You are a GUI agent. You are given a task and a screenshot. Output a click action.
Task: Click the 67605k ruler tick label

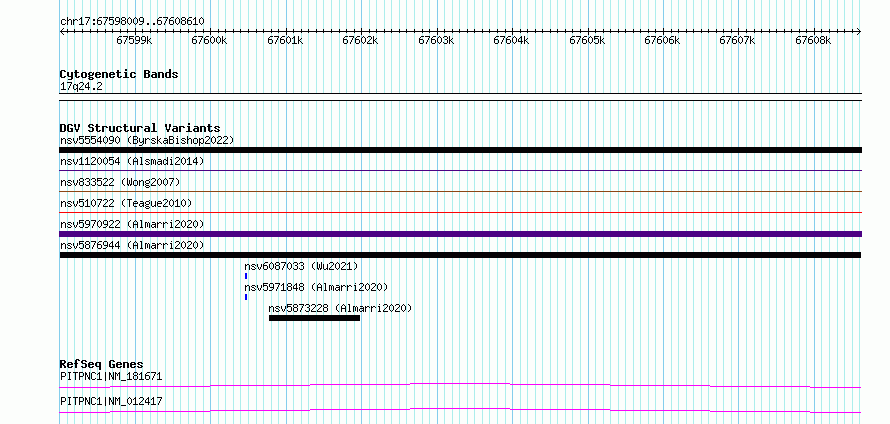point(587,40)
